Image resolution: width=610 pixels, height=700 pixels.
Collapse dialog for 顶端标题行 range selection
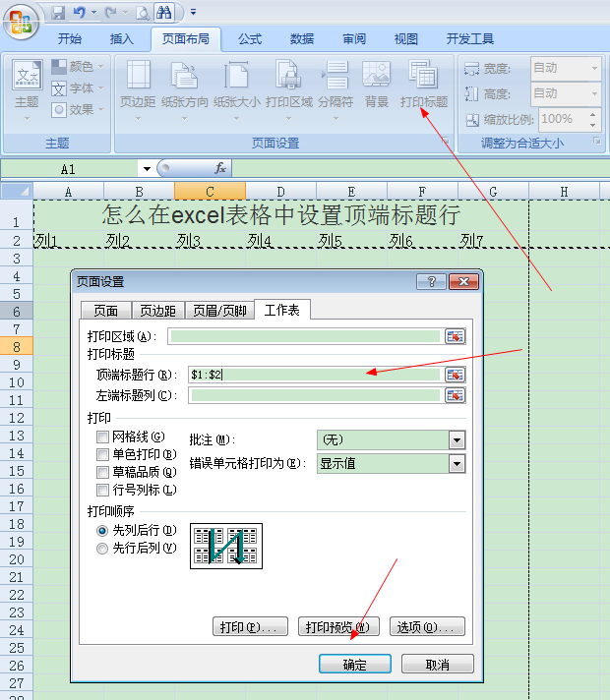(455, 375)
